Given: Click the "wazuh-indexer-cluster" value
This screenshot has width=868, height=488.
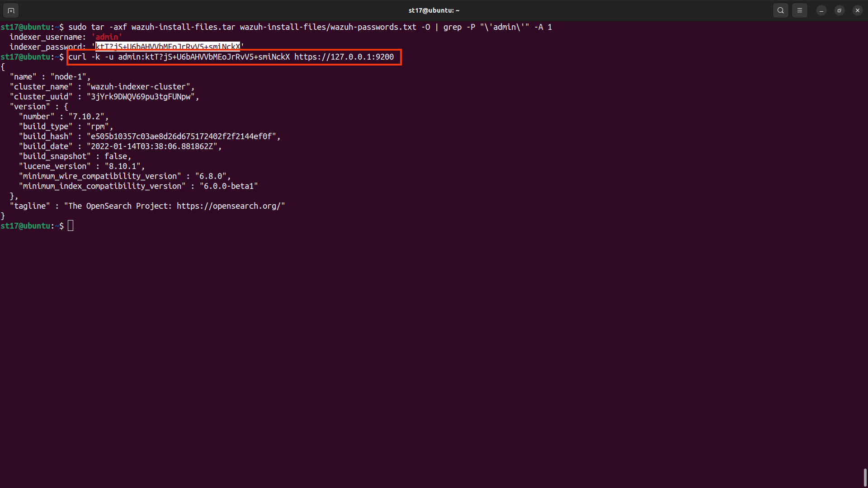Looking at the screenshot, I should (x=138, y=87).
